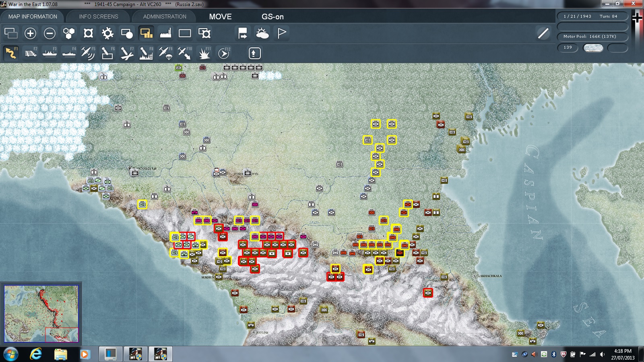This screenshot has width=644, height=362.
Task: Click the empty rectangle icon
Action: (x=185, y=33)
